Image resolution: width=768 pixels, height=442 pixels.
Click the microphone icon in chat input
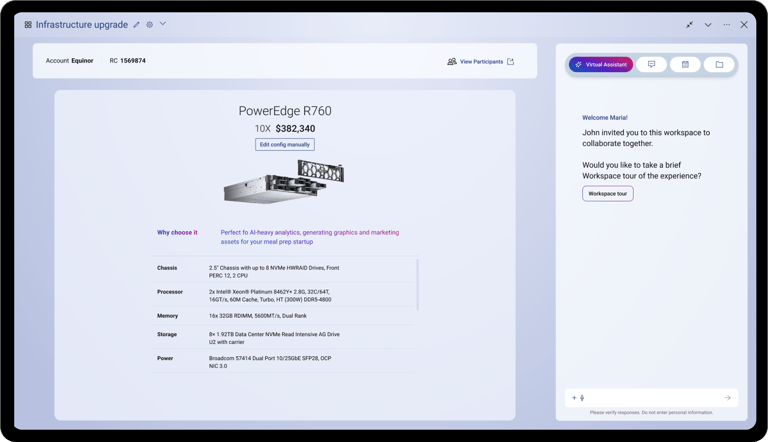click(582, 398)
